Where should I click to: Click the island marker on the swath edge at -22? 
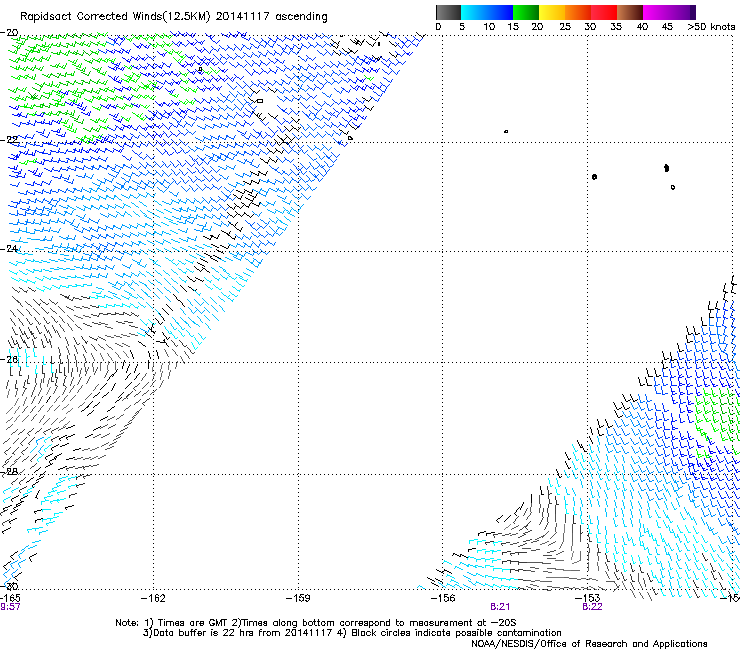(x=350, y=138)
